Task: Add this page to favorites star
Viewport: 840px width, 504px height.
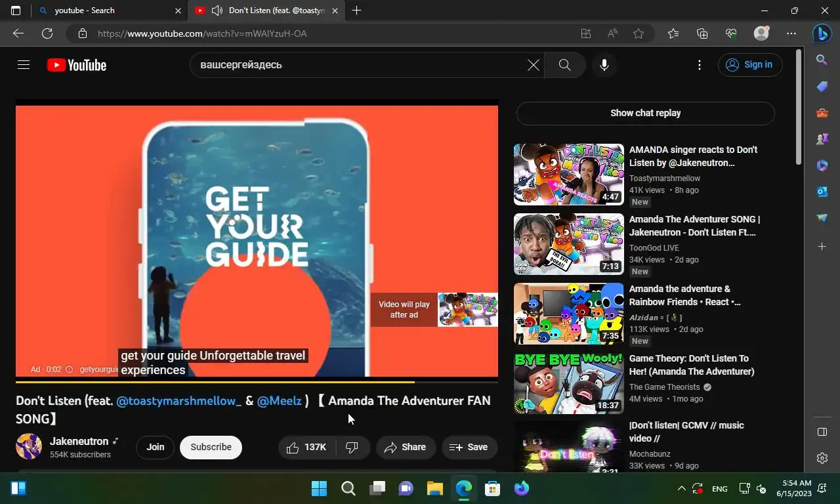Action: [639, 33]
